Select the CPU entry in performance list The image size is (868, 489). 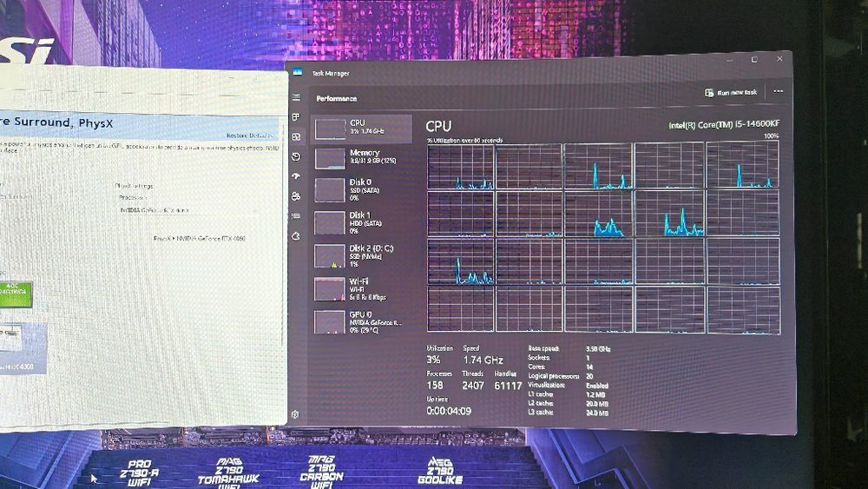click(x=361, y=129)
